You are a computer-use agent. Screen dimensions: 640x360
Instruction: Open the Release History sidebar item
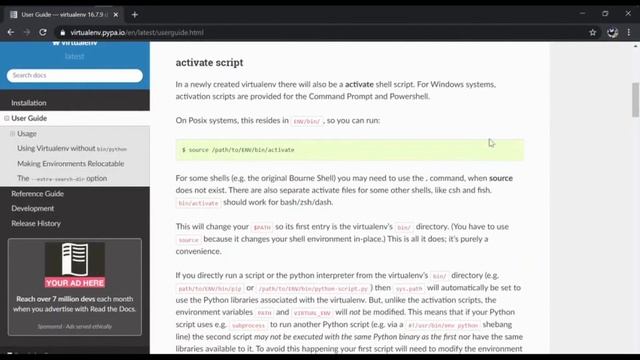(36, 223)
